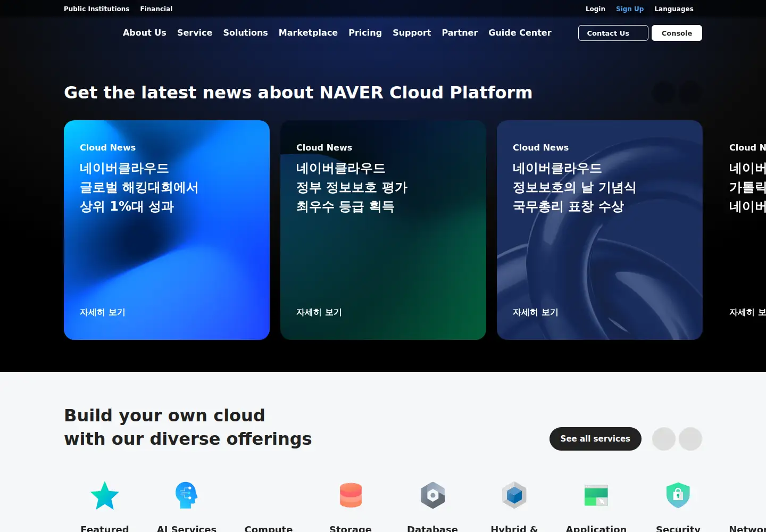Click previous arrow of the news carousel
This screenshot has width=766, height=532.
point(663,93)
